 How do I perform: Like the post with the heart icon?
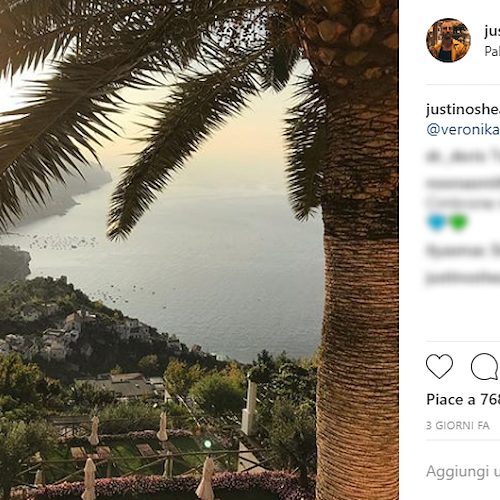tap(439, 366)
